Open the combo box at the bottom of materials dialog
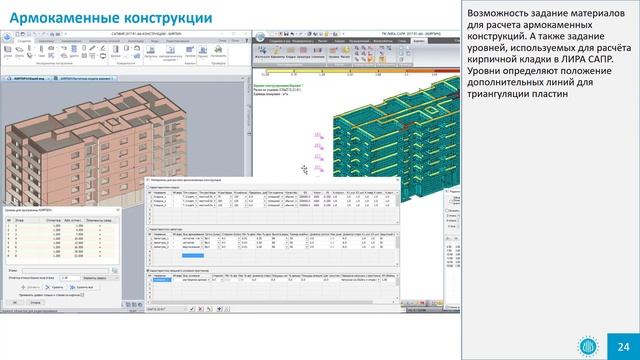Image resolution: width=640 pixels, height=360 pixels. [x=167, y=309]
